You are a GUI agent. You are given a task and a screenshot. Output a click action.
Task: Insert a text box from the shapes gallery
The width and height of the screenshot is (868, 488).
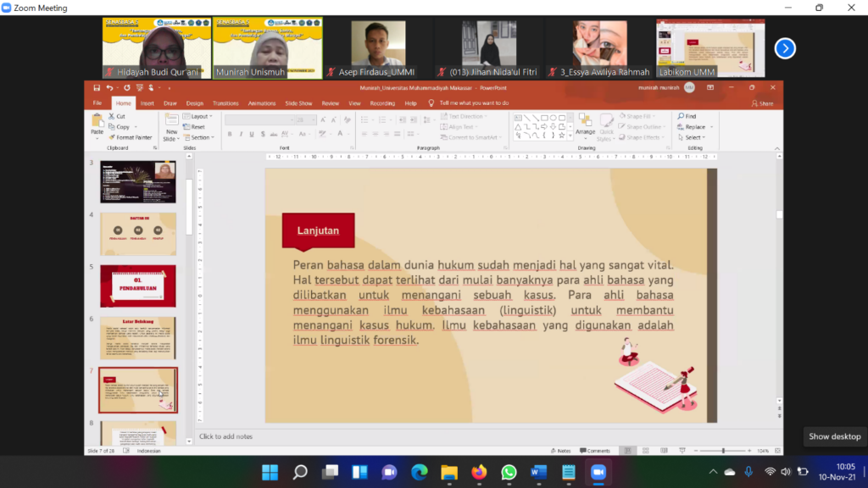click(x=518, y=118)
